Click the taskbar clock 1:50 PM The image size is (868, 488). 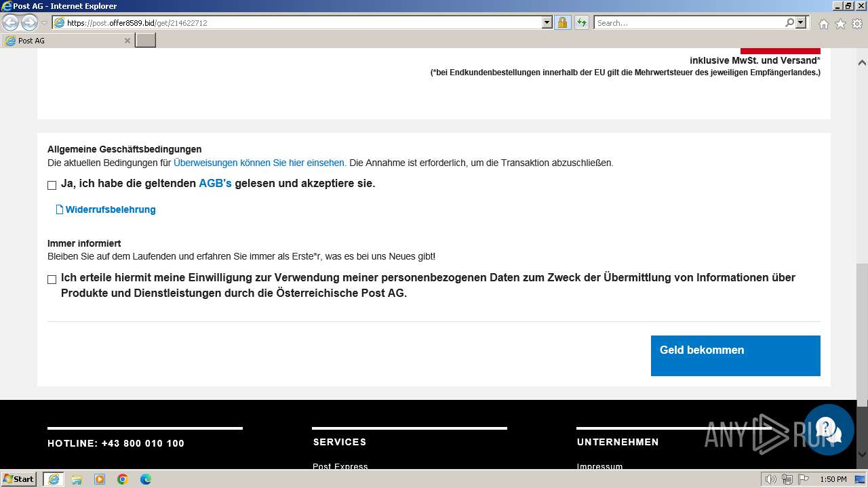(833, 479)
